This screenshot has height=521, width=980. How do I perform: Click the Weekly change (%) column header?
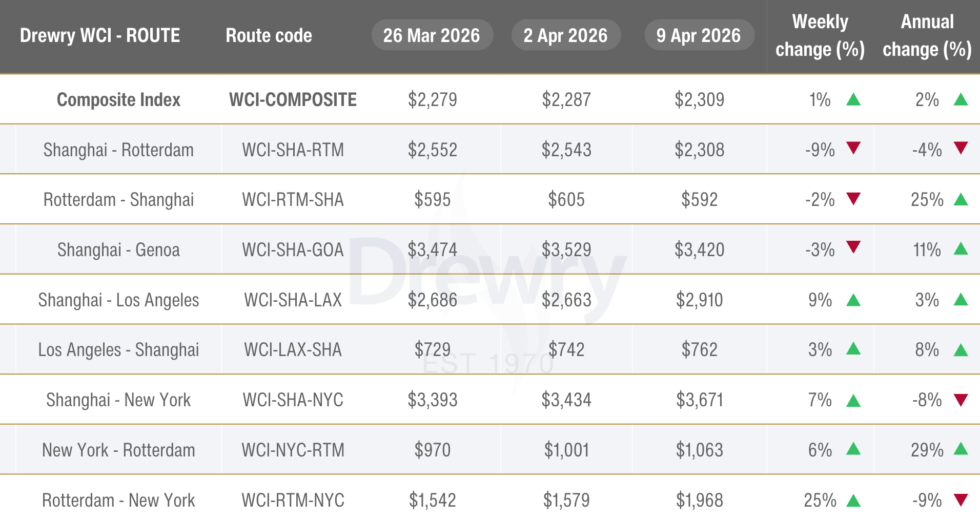click(820, 36)
